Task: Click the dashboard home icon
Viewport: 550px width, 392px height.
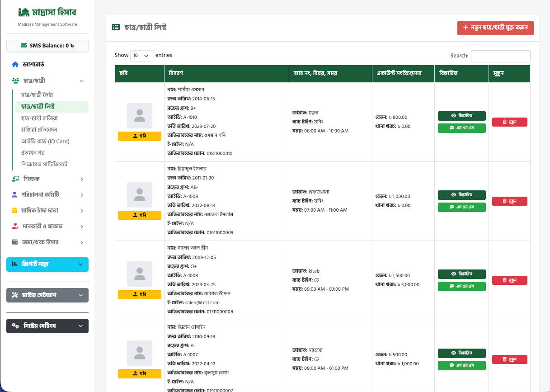Action: click(15, 65)
